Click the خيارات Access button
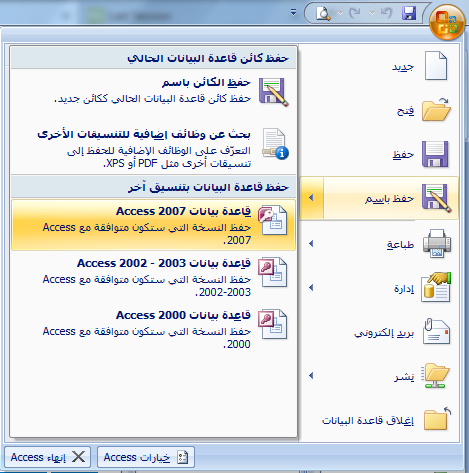 pos(146,457)
